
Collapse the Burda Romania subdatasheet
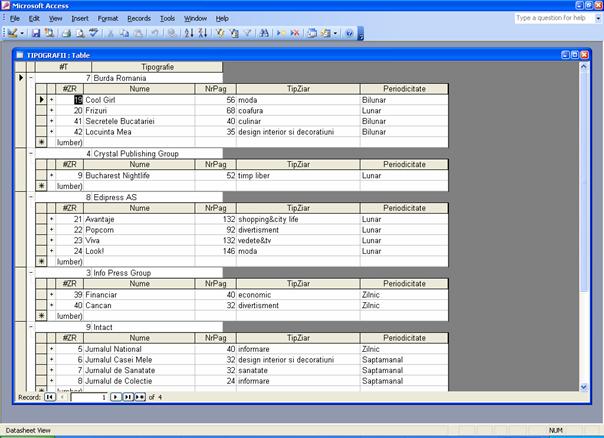(x=30, y=77)
